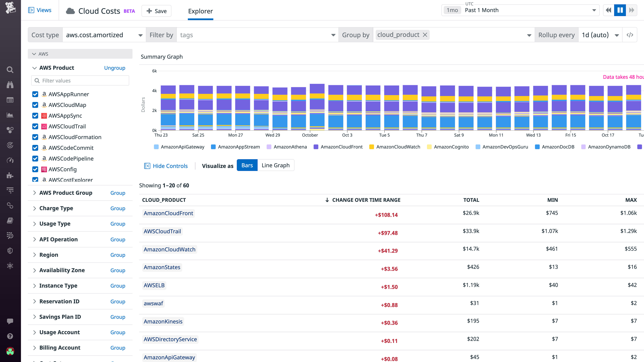Uncheck AWSCodeCommit in the product list

click(35, 148)
